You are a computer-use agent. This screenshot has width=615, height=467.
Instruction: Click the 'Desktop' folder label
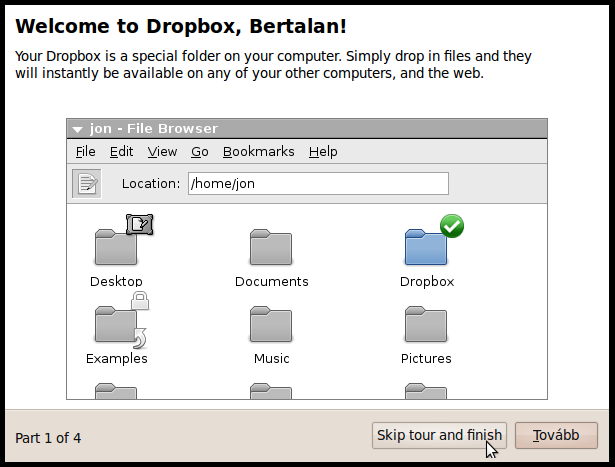(116, 282)
